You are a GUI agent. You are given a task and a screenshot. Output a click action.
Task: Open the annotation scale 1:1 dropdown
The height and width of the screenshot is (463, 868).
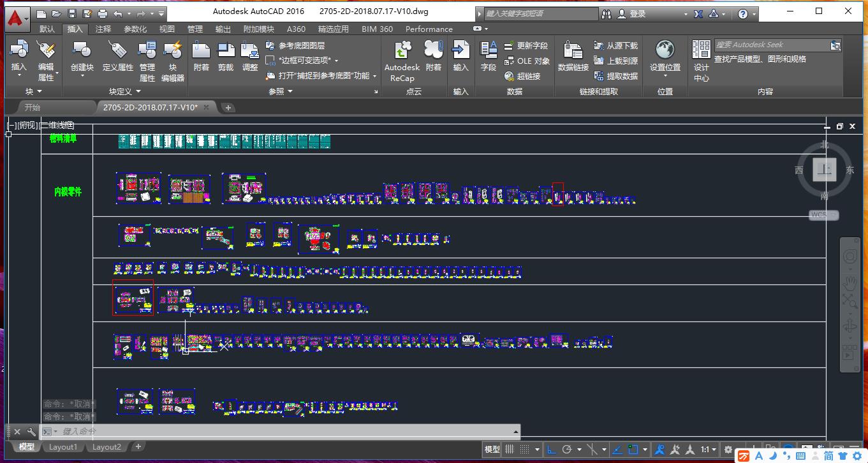[709, 450]
